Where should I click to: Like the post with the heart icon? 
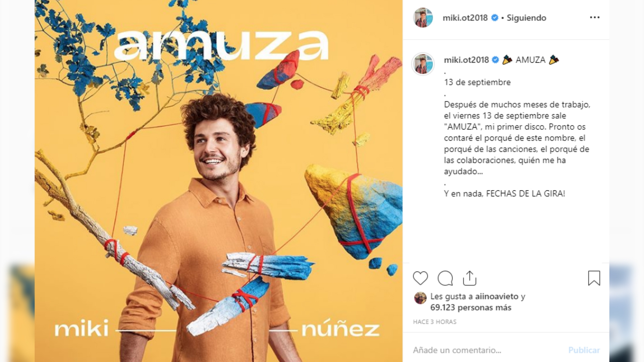click(x=420, y=278)
